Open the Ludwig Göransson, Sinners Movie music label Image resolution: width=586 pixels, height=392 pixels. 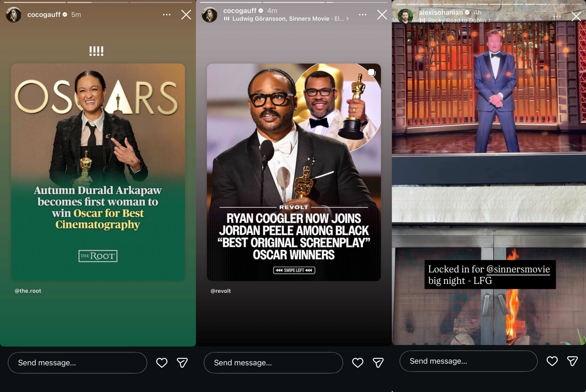(288, 19)
